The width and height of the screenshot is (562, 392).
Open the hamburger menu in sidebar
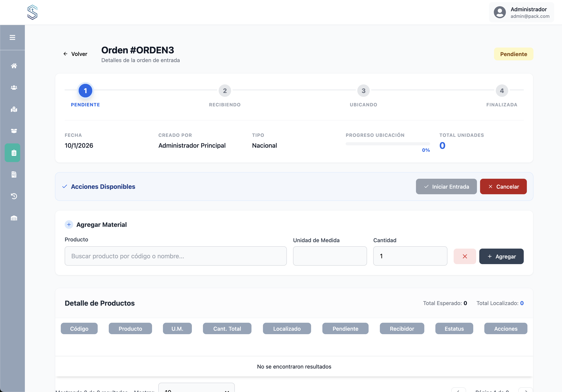12,37
